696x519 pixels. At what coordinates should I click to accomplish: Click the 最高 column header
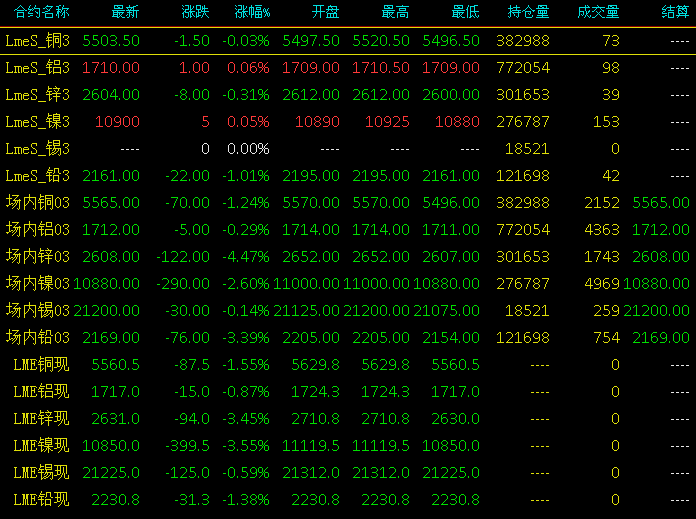click(395, 12)
